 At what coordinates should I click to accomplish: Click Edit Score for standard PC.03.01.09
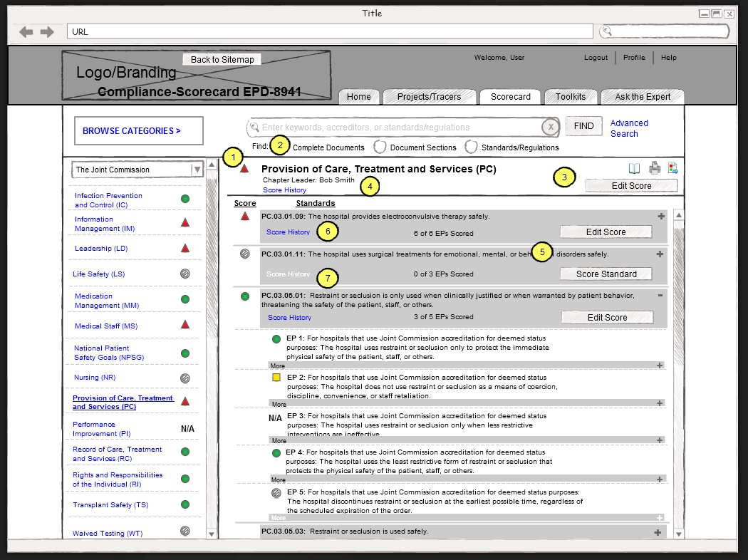coord(606,232)
